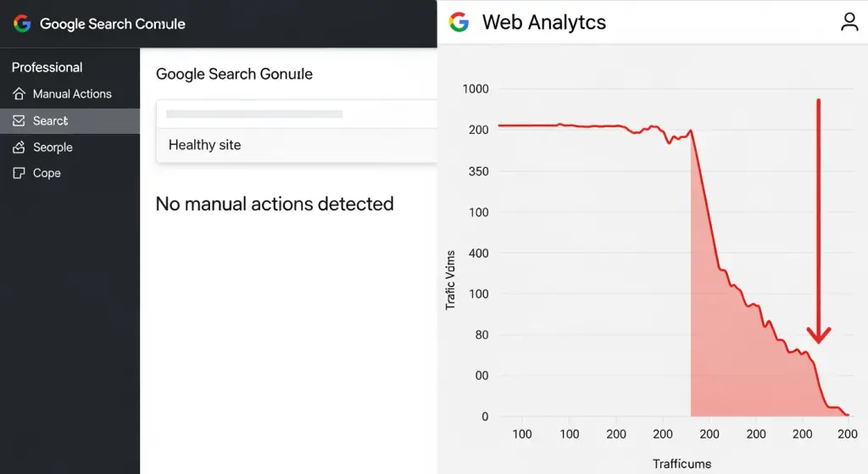This screenshot has height=474, width=868.
Task: Open the Cope sidebar label
Action: (47, 173)
